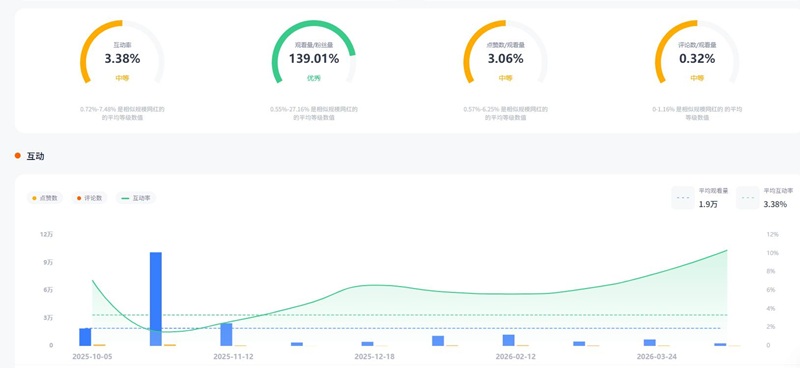Image resolution: width=800 pixels, height=368 pixels.
Task: Click the dashed-line icon beside 平均互动率
Action: click(747, 198)
